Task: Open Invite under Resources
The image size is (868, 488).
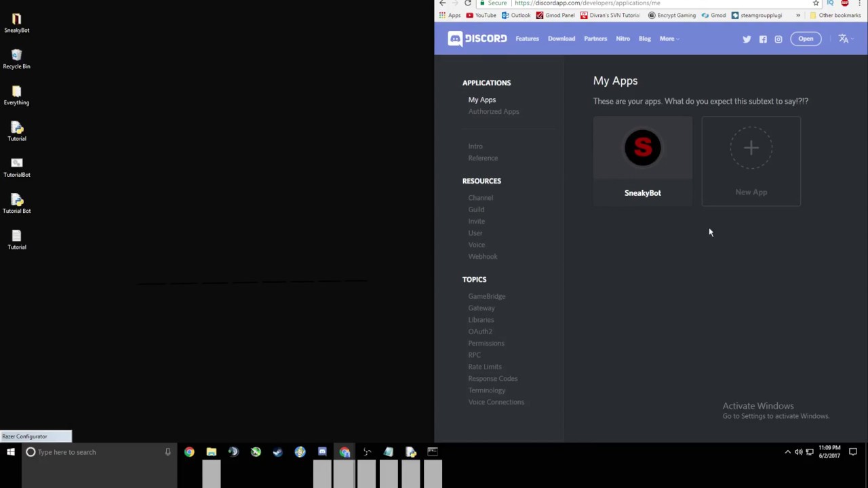Action: click(477, 221)
